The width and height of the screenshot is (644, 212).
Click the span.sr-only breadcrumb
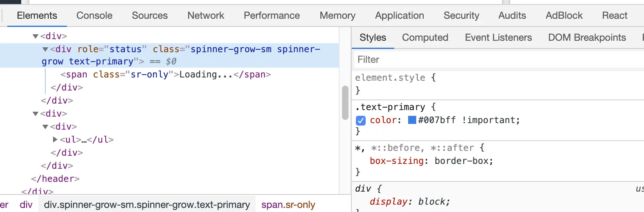288,204
